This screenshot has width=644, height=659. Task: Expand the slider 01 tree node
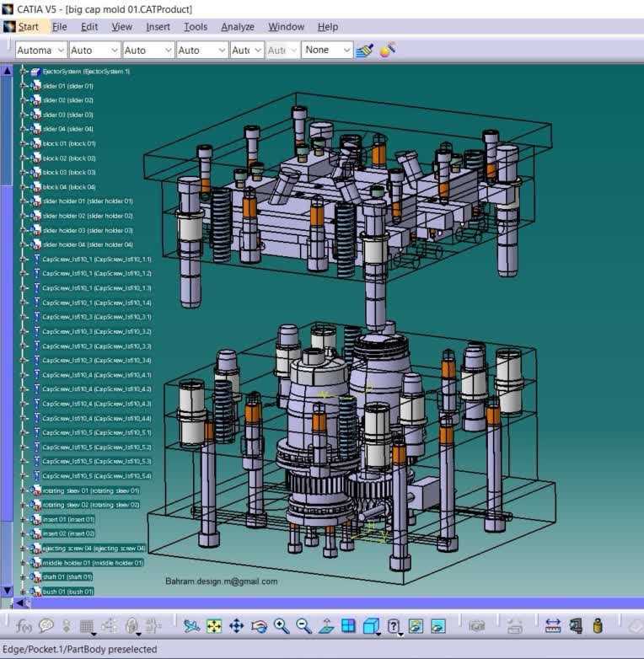click(23, 86)
